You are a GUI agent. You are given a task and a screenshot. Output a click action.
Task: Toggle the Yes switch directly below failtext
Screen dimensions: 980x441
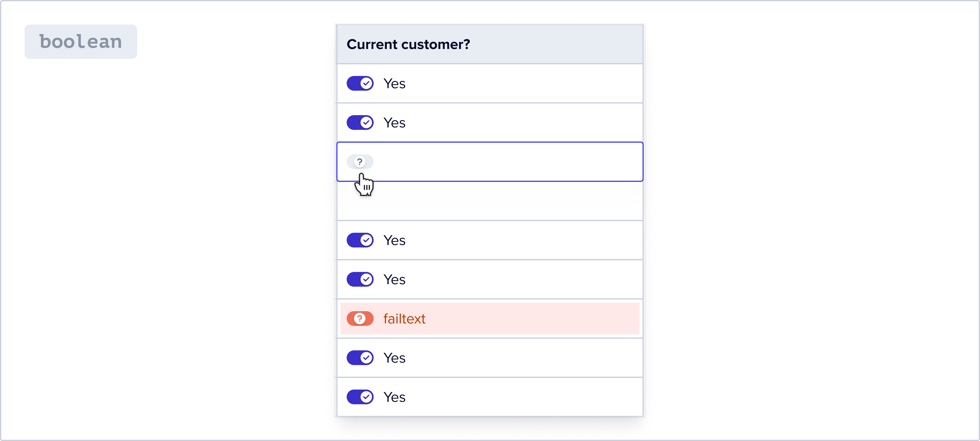tap(360, 358)
